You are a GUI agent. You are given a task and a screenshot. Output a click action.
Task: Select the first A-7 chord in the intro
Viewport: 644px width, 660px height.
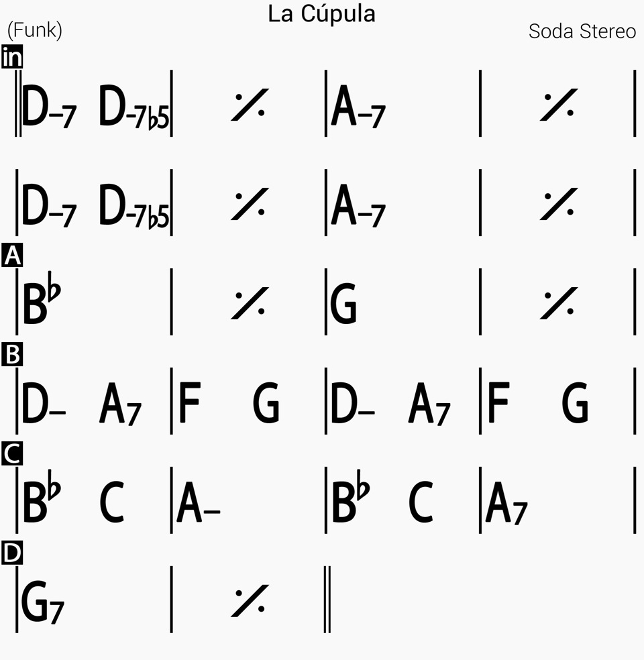(x=358, y=106)
